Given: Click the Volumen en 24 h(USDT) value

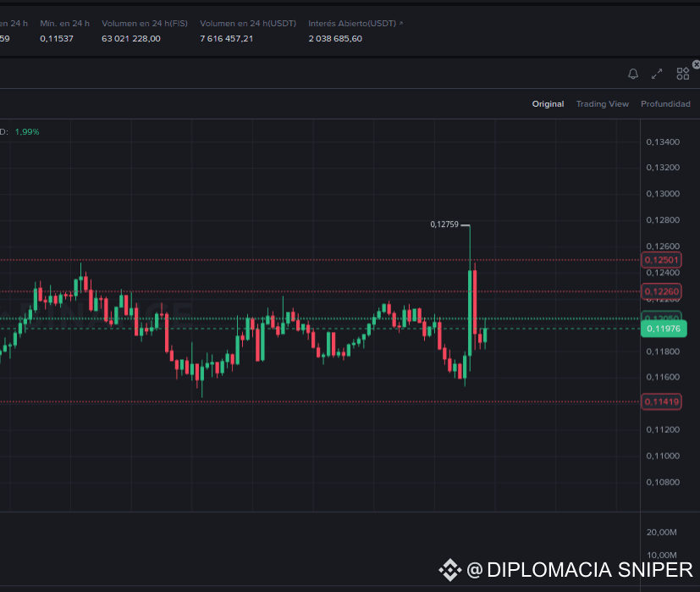Looking at the screenshot, I should pyautogui.click(x=226, y=39).
